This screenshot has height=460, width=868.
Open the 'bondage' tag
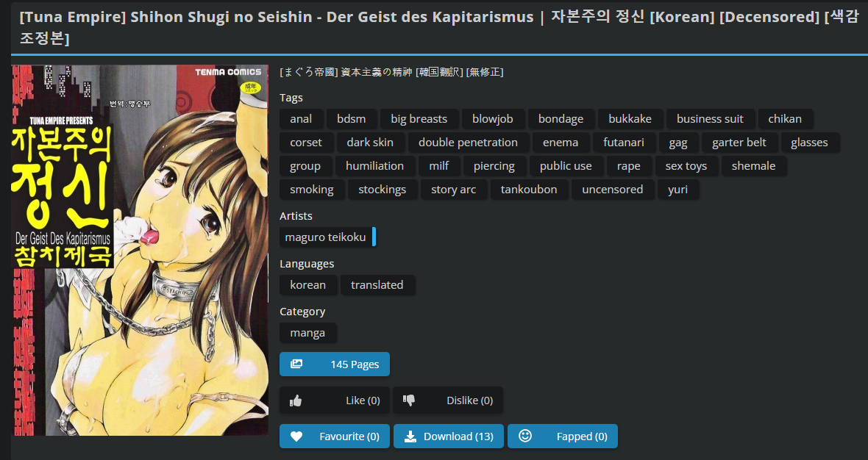pos(561,119)
